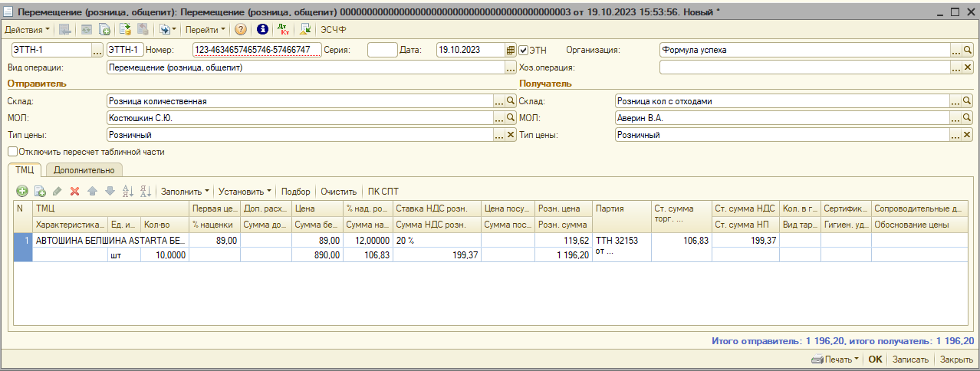Expand the Установить dropdown
The width and height of the screenshot is (980, 371).
[x=245, y=192]
